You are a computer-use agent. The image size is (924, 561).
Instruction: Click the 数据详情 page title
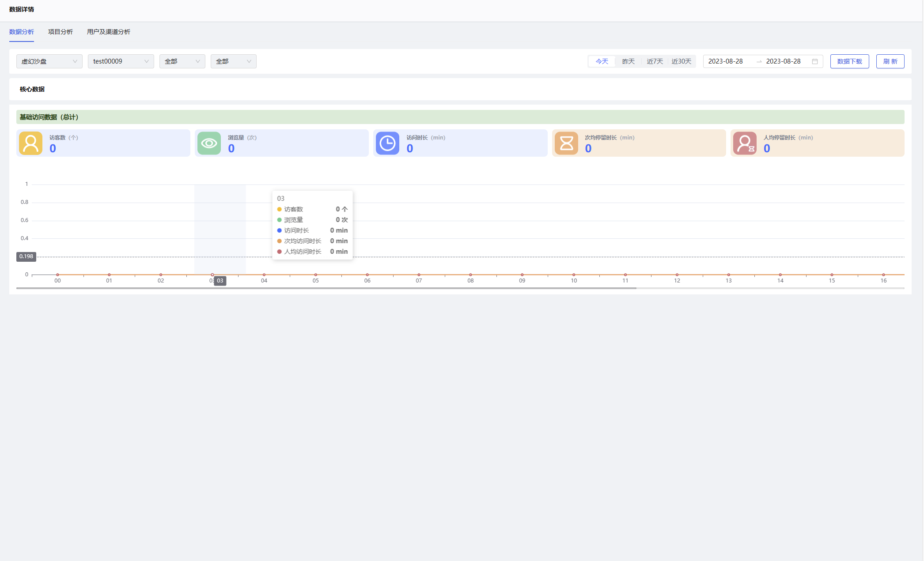(22, 9)
